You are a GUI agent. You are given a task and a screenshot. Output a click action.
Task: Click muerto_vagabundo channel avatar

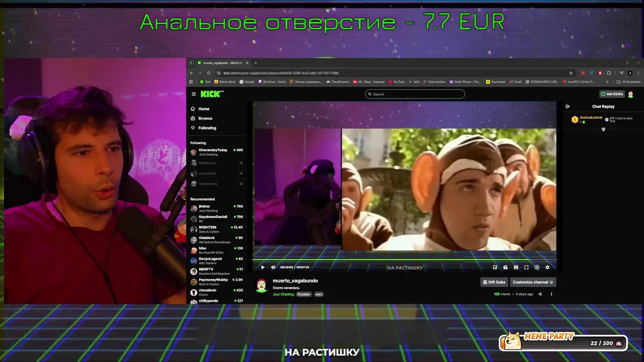click(262, 285)
